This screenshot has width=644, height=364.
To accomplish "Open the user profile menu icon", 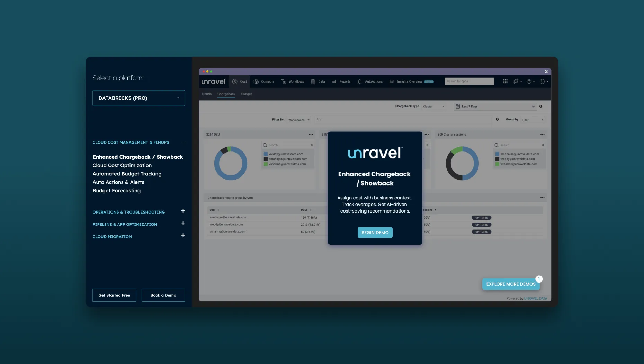I will tap(544, 81).
